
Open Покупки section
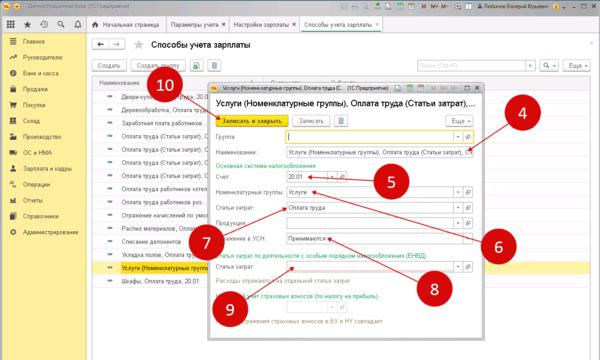[x=34, y=105]
